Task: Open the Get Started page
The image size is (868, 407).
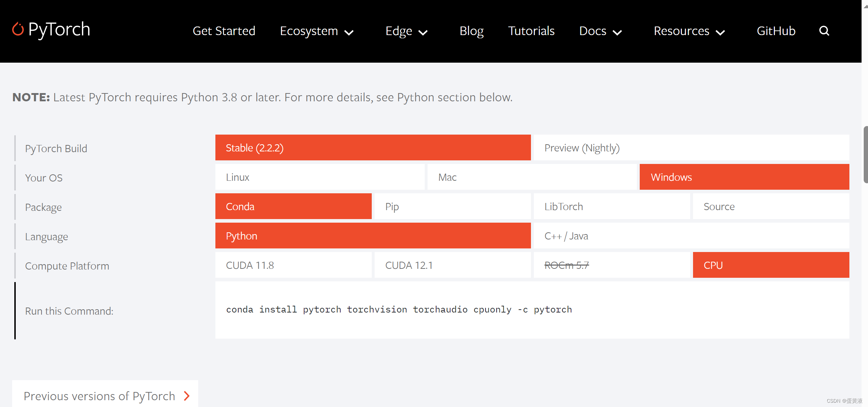Action: pyautogui.click(x=224, y=31)
